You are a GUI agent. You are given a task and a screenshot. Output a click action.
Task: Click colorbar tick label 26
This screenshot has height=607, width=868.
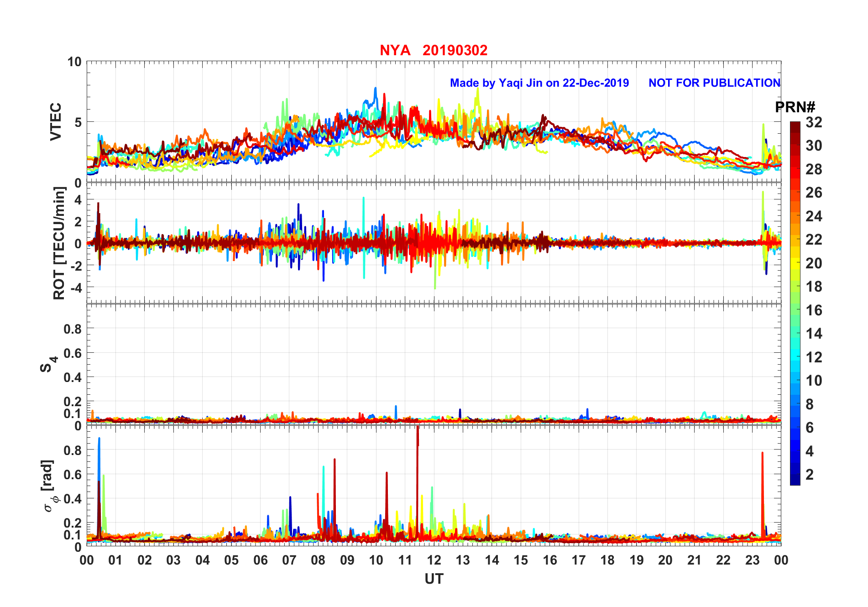tap(814, 193)
